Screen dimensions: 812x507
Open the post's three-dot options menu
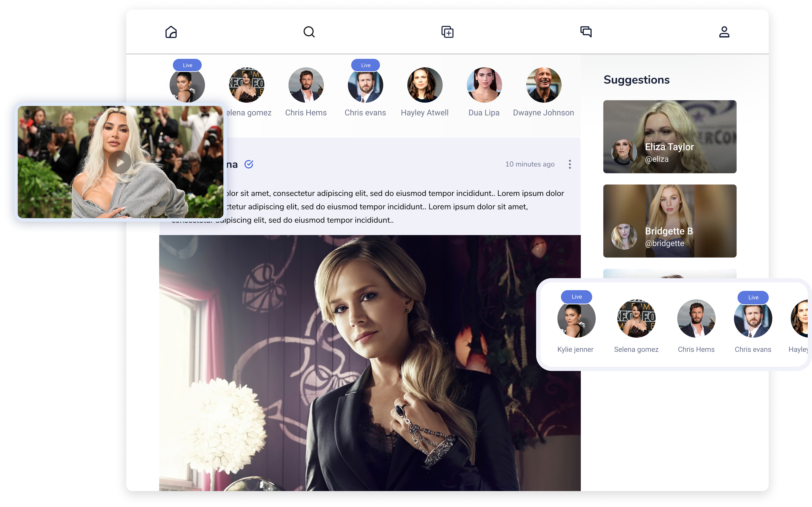(570, 164)
